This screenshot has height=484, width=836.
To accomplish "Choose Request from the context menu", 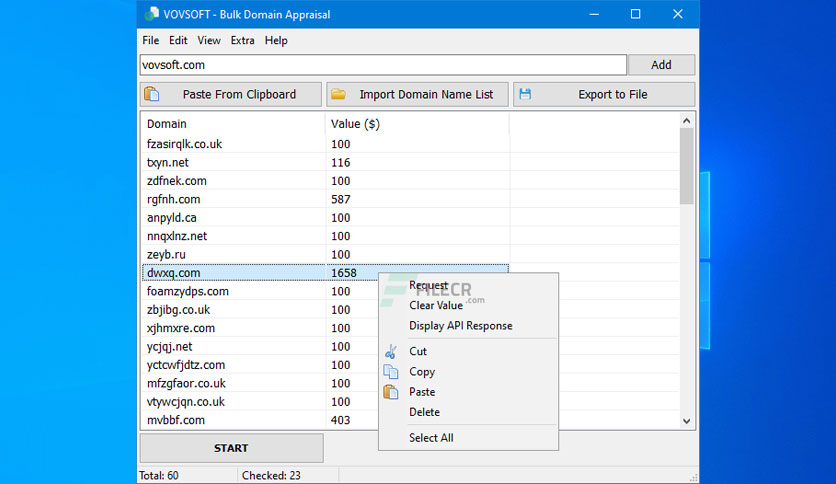I will 468,285.
